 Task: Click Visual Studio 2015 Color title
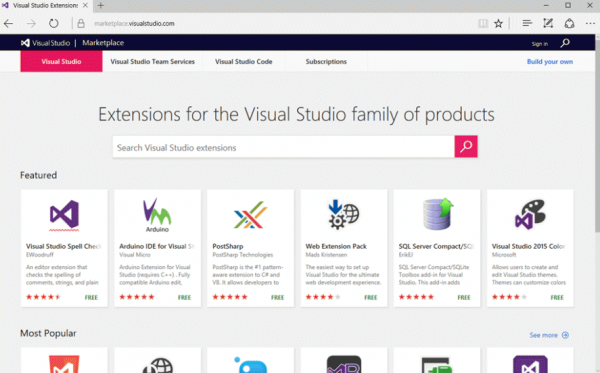click(528, 246)
